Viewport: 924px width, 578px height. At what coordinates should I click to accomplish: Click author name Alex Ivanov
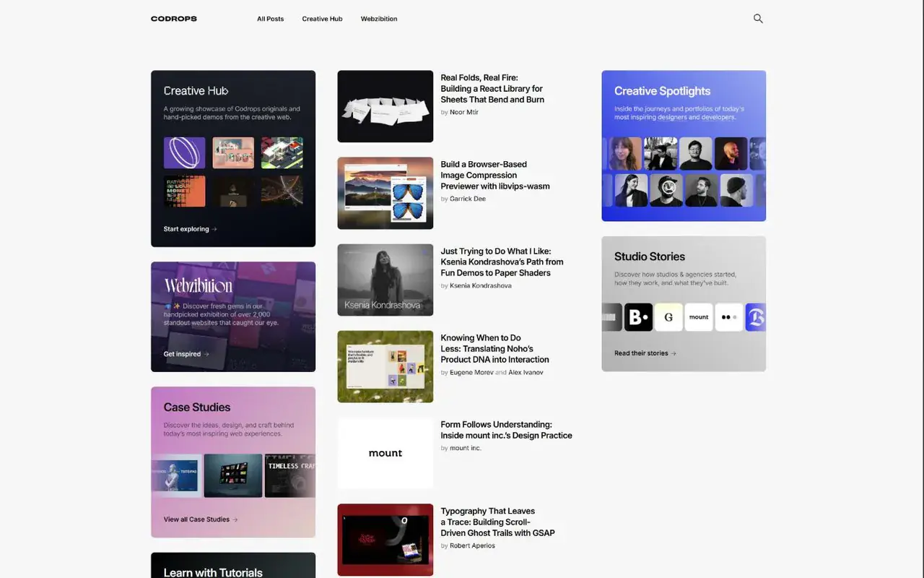526,372
